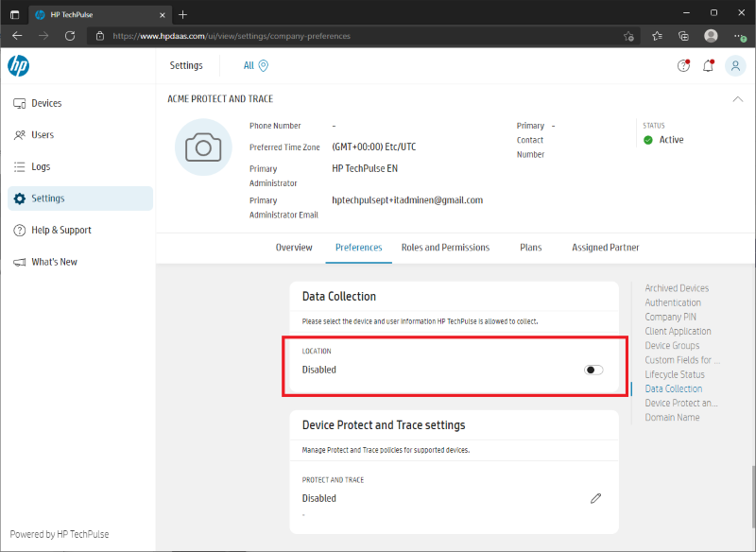The width and height of the screenshot is (756, 552).
Task: Click the HP logo in top left
Action: point(19,65)
